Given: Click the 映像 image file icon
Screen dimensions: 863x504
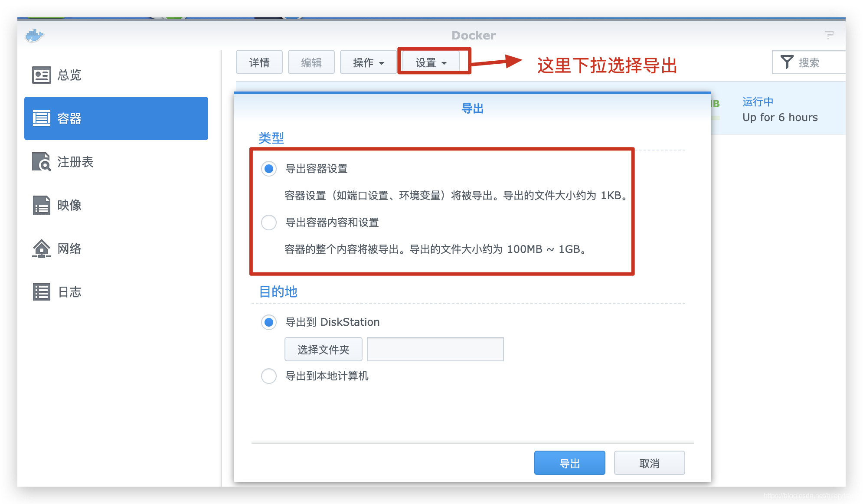Looking at the screenshot, I should [42, 205].
